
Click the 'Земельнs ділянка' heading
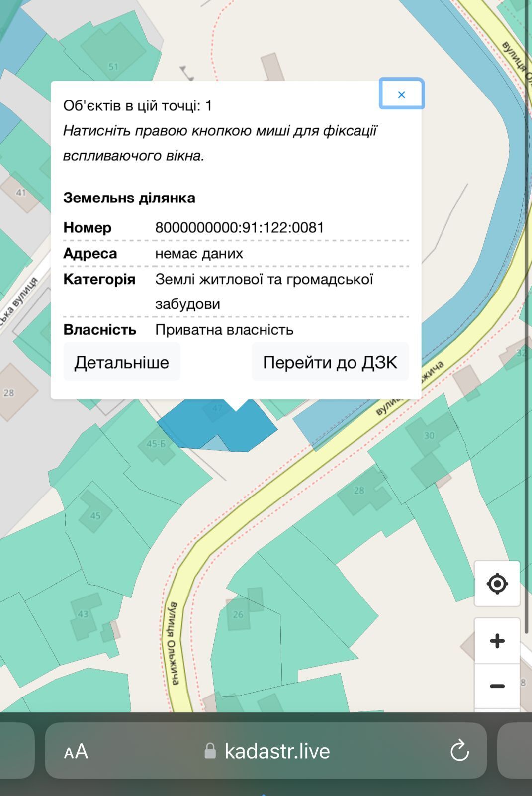tap(129, 198)
